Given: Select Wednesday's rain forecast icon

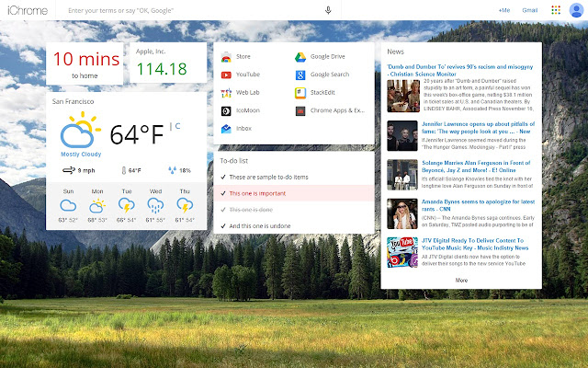Looking at the screenshot, I should click(155, 206).
